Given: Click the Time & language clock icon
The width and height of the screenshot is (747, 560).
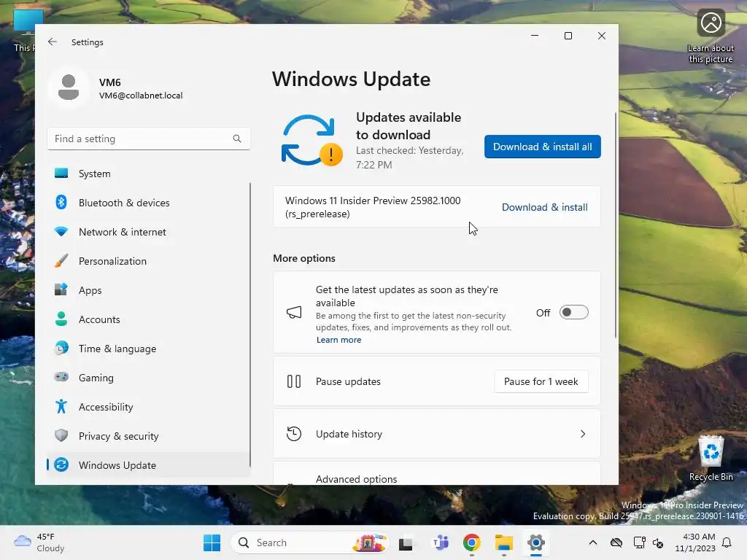Looking at the screenshot, I should (61, 348).
